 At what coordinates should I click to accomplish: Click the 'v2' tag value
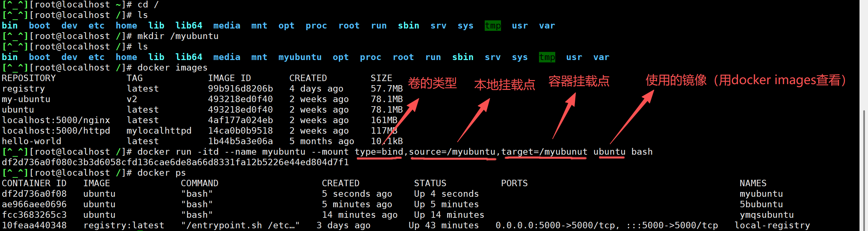tap(132, 99)
